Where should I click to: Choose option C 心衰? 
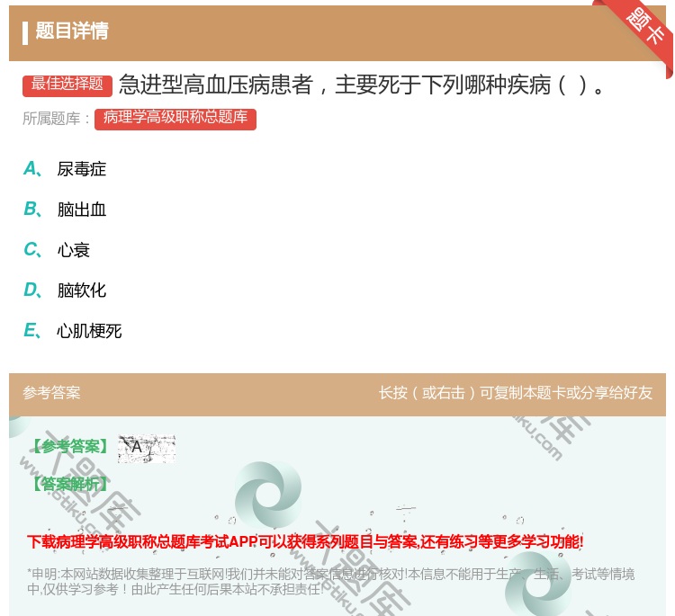(x=57, y=249)
